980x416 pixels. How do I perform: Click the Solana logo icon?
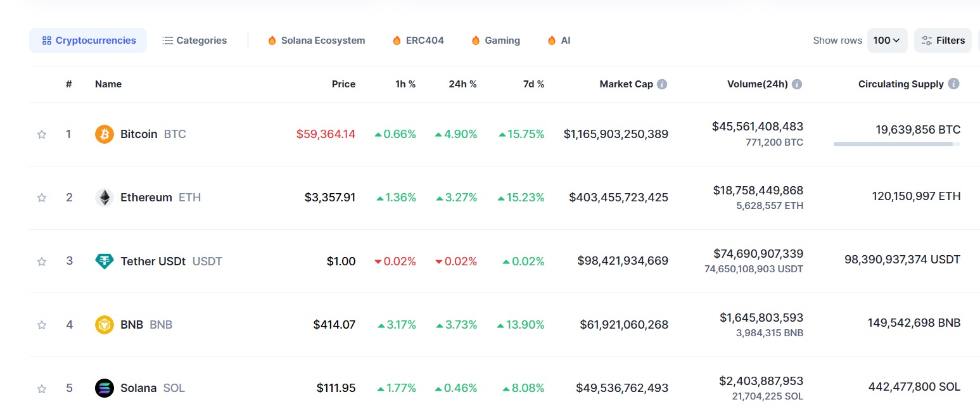point(105,388)
